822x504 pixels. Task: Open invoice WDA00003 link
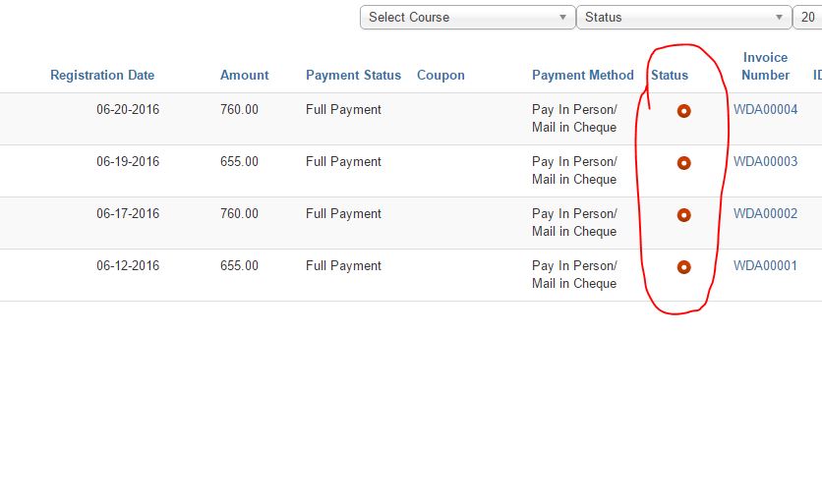coord(765,161)
